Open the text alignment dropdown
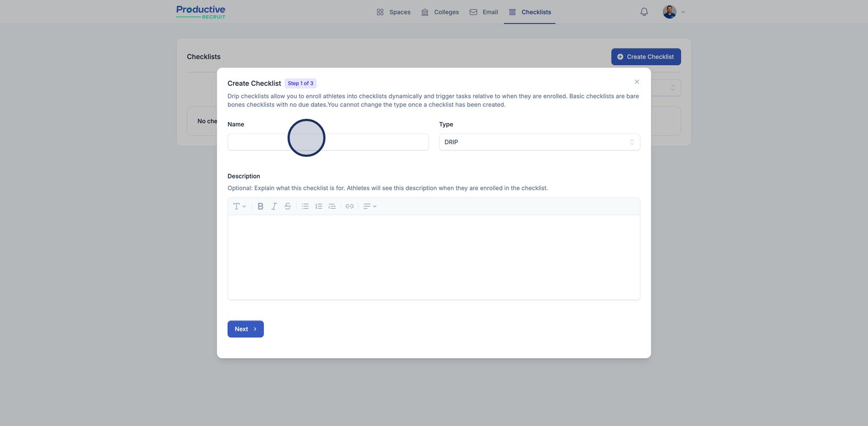 coord(369,206)
